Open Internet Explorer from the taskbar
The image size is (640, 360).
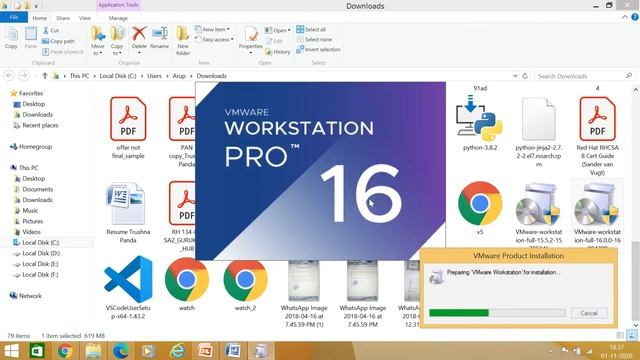pos(177,351)
